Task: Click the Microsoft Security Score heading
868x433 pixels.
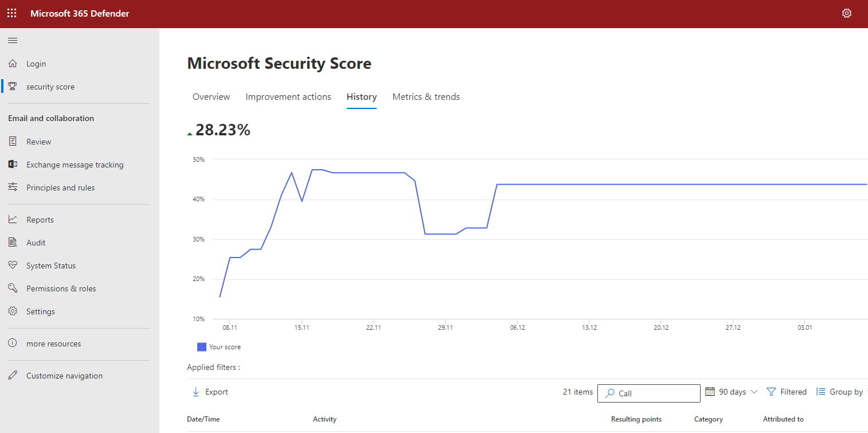Action: (279, 63)
